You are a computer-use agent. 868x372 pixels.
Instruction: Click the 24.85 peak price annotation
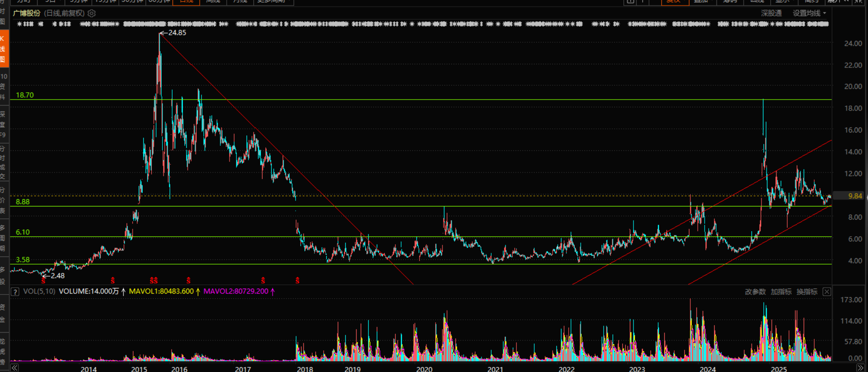pos(177,33)
